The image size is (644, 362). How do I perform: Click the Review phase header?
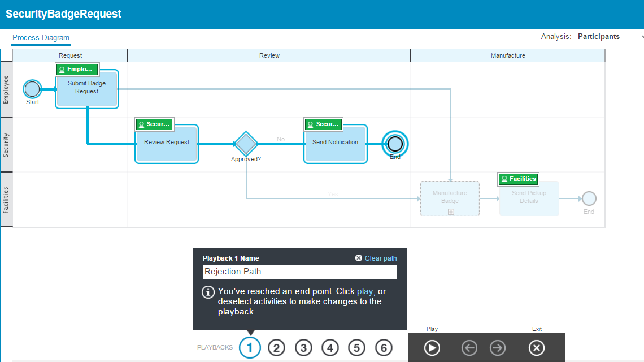click(x=269, y=55)
